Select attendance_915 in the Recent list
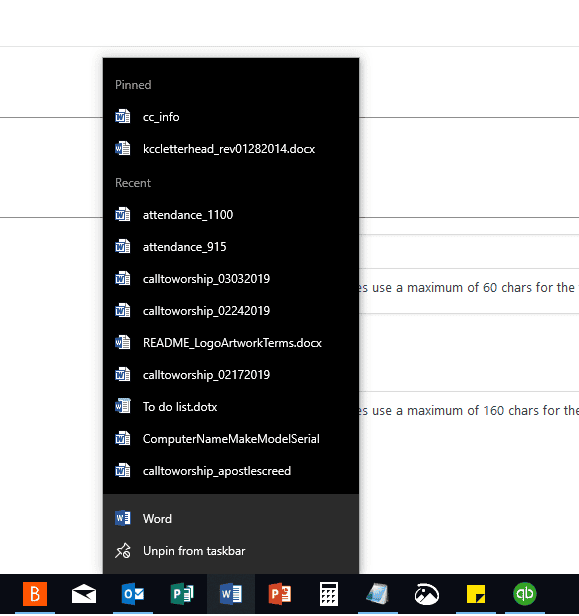Image resolution: width=579 pixels, height=616 pixels. tap(231, 247)
